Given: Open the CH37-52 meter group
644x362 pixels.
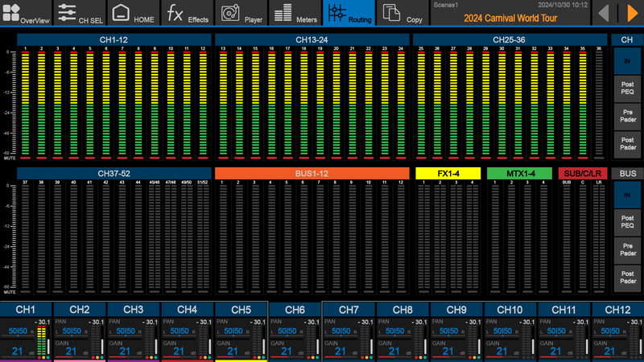Looking at the screenshot, I should coord(114,174).
